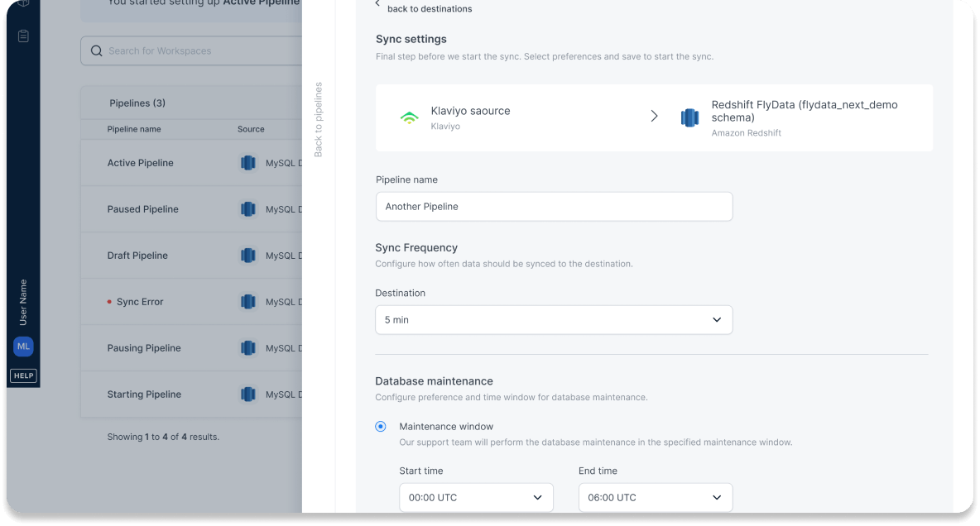Click the ML user avatar
Screen dimensions: 980x526
coord(23,347)
